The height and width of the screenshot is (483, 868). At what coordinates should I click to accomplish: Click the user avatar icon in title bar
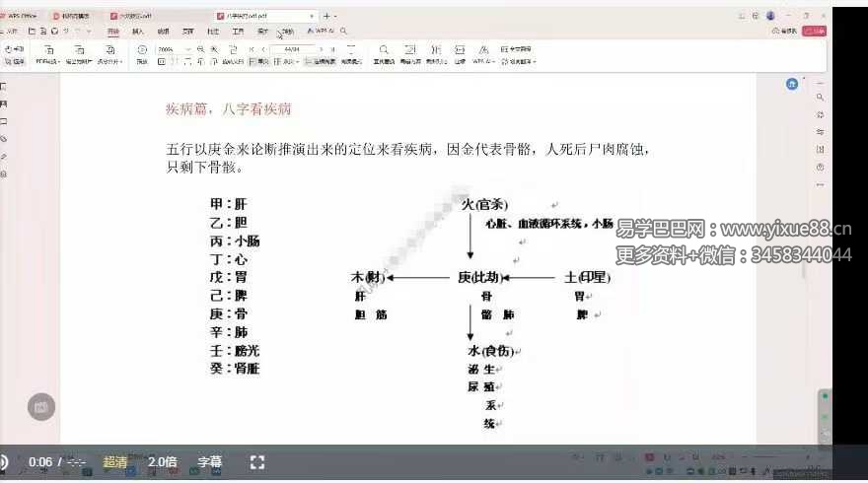tap(769, 16)
